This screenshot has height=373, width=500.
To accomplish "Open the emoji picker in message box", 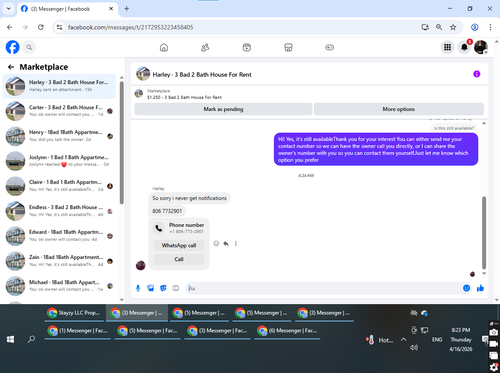I will pyautogui.click(x=467, y=288).
